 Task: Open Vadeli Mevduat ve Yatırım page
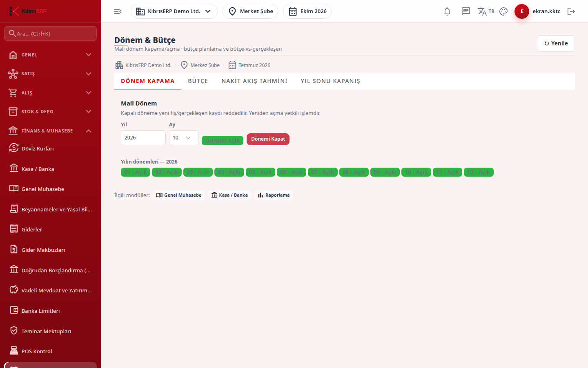(51, 290)
